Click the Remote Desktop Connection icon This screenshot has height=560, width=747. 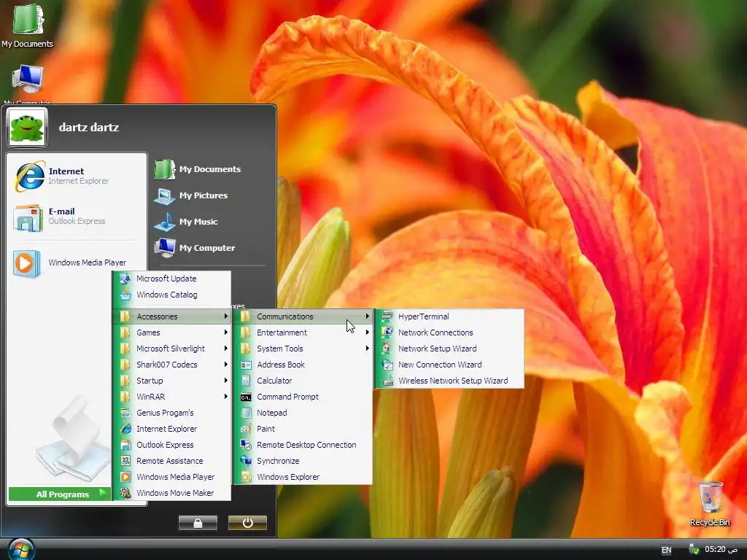(246, 445)
